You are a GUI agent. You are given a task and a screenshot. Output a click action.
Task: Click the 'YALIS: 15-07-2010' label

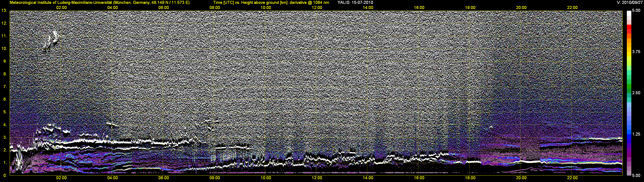click(355, 3)
